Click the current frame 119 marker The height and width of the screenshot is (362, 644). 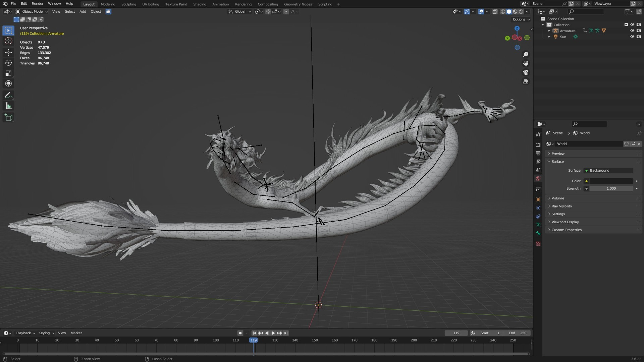click(x=254, y=340)
